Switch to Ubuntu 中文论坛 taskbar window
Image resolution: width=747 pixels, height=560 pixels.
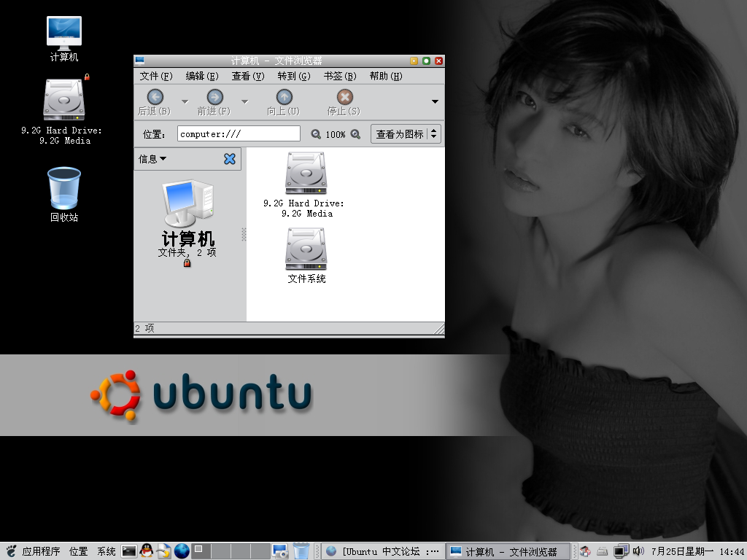tap(383, 551)
